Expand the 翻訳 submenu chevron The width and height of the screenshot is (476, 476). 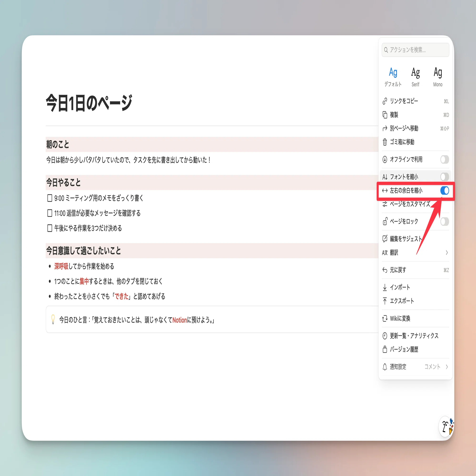pos(447,253)
